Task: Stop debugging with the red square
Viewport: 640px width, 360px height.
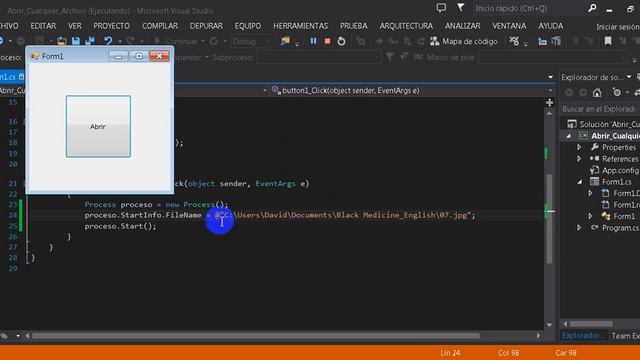Action: coord(327,41)
